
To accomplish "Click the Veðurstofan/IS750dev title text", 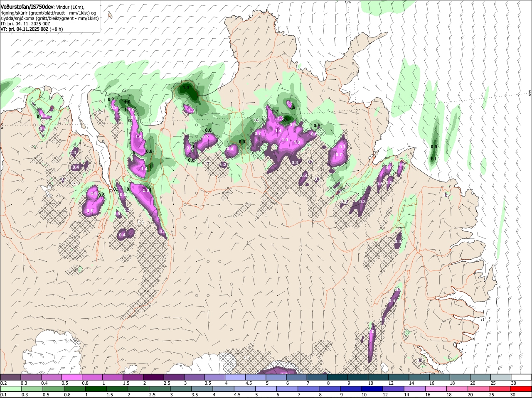I will 27,7.
